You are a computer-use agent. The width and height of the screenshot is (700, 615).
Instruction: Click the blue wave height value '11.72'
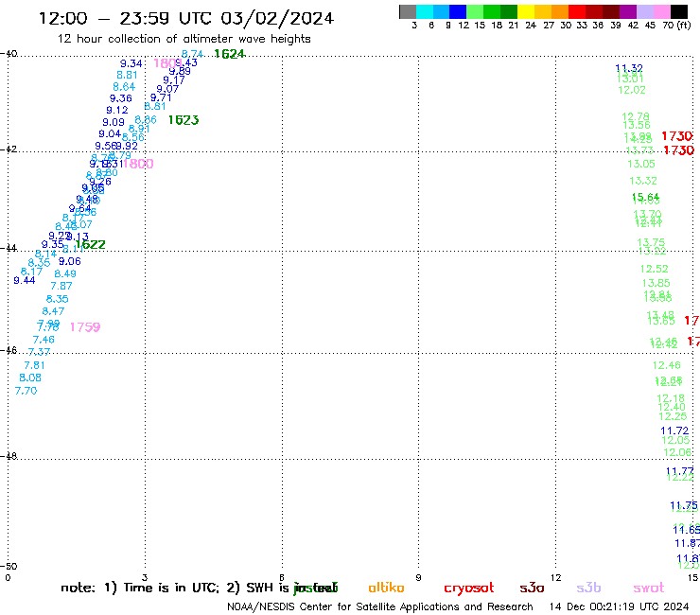coord(674,431)
